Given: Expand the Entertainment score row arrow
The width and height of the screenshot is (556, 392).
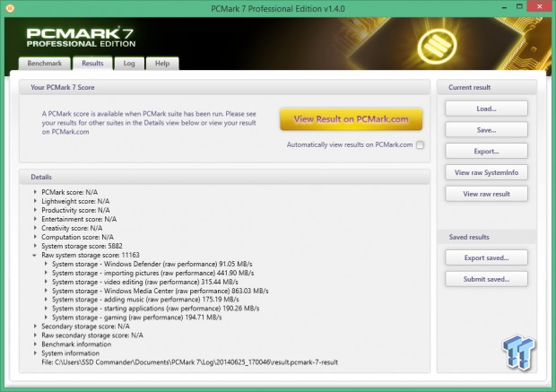Looking at the screenshot, I should pyautogui.click(x=35, y=219).
